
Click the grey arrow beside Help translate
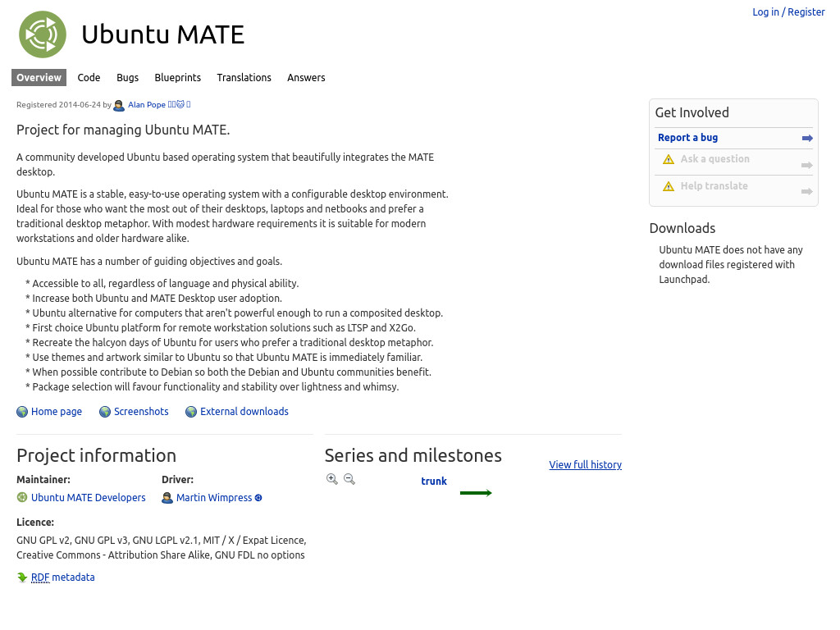[807, 191]
